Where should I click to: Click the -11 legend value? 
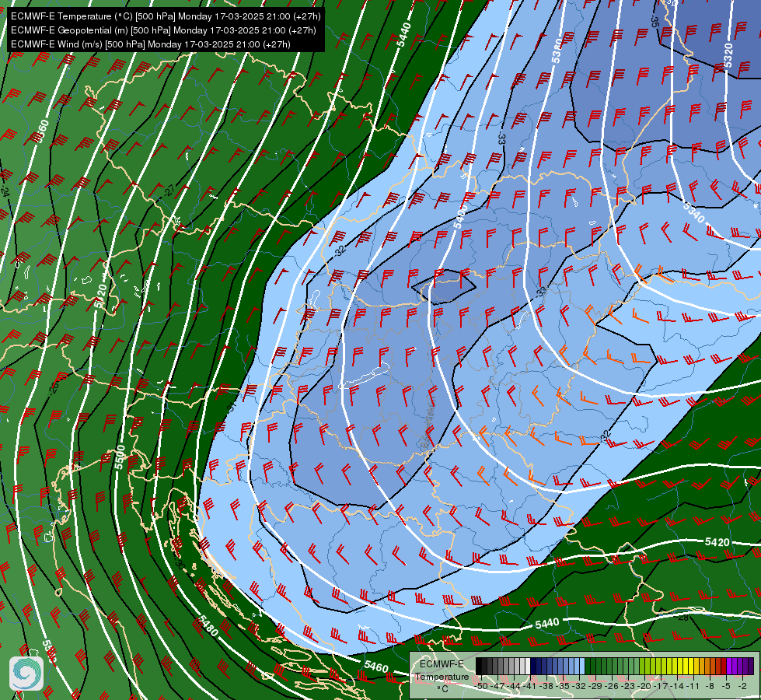(693, 687)
